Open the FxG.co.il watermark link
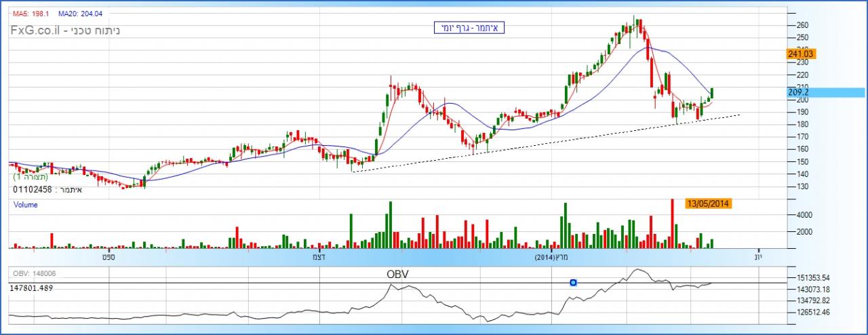 pos(35,31)
